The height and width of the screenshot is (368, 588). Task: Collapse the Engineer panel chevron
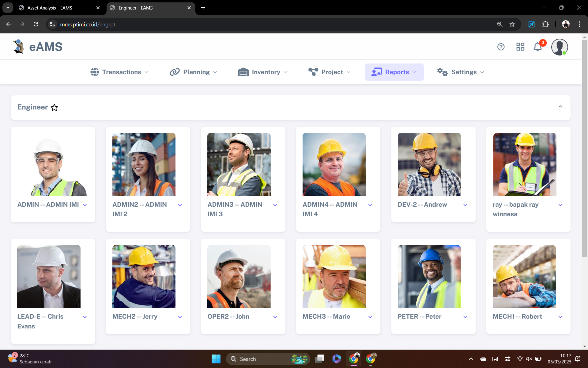tap(560, 107)
